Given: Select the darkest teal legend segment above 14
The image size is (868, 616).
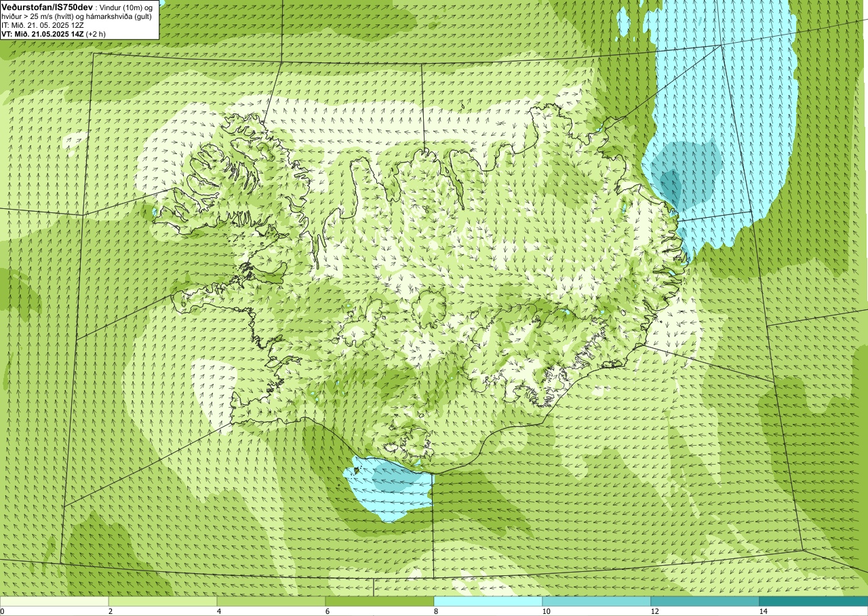Looking at the screenshot, I should pyautogui.click(x=814, y=601).
